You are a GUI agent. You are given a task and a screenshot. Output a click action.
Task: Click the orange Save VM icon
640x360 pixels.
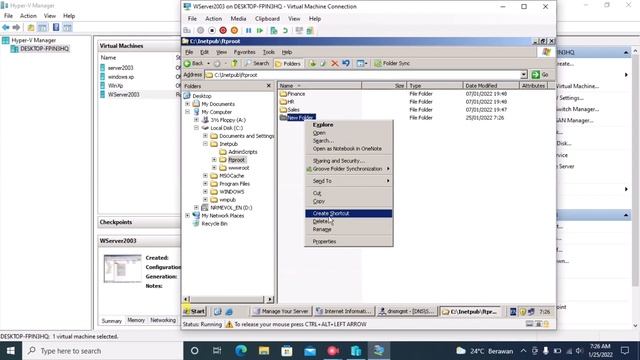click(234, 31)
